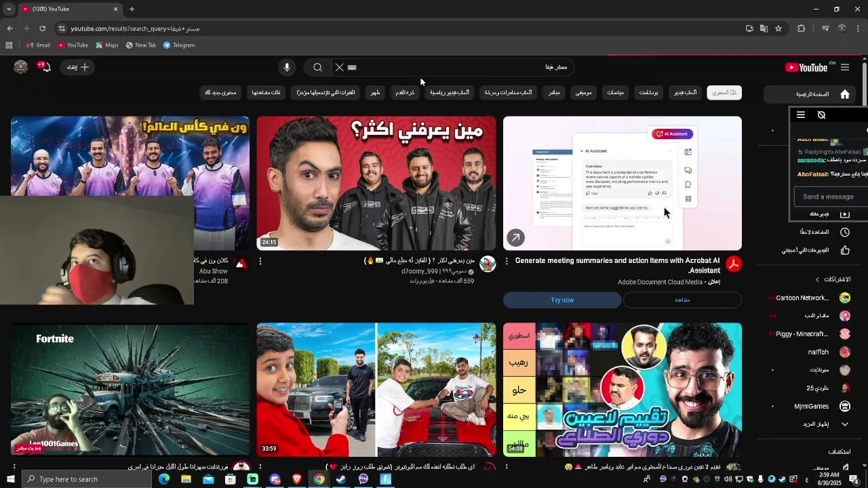Open the Fortnite live stream thumbnail
Screen dimensions: 868x488
tap(130, 389)
